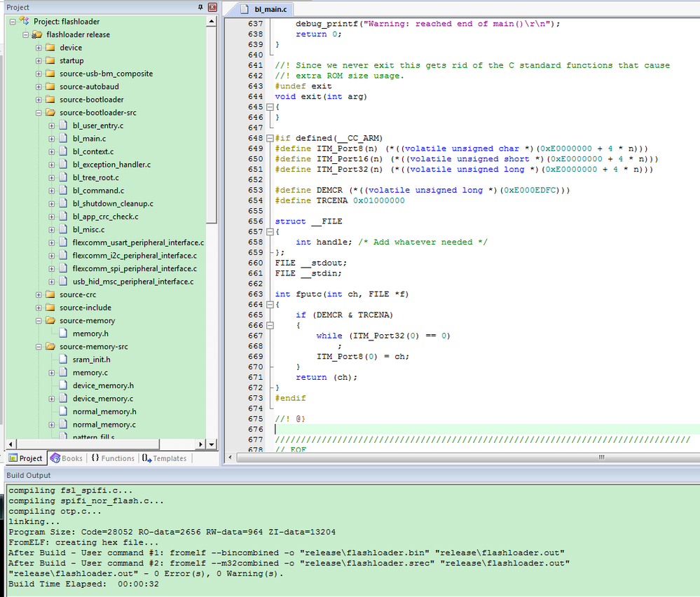Select the bl_main.c editor tab
This screenshot has height=597, width=700.
coord(264,9)
